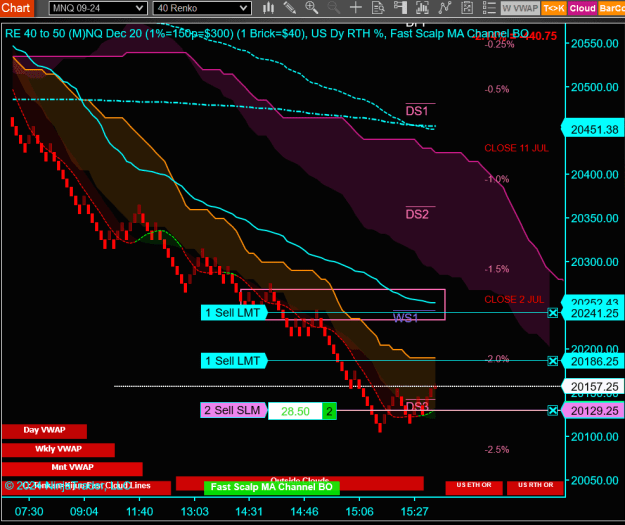Select the 2 Sell SLM order label
The image size is (625, 525).
[233, 410]
